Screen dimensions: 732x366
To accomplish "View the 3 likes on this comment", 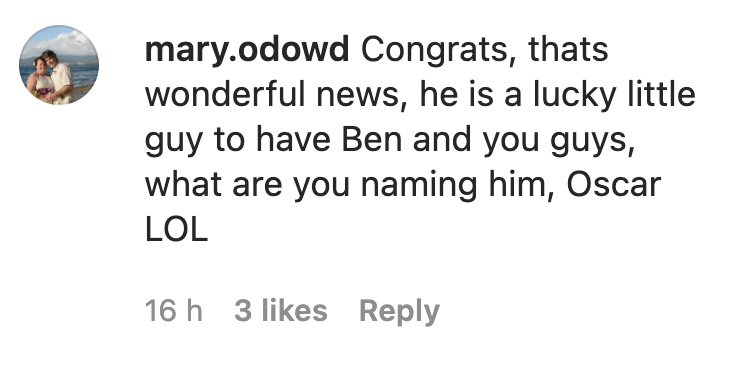I will [x=281, y=310].
